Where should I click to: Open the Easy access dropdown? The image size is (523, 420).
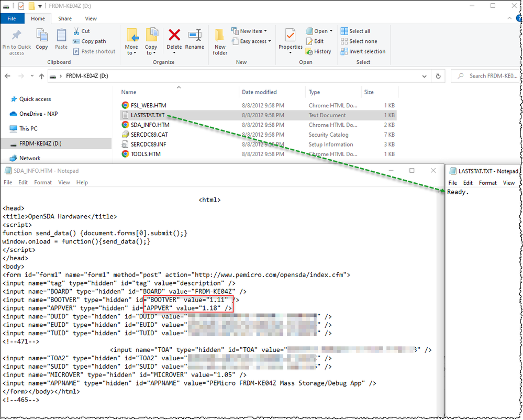click(251, 41)
